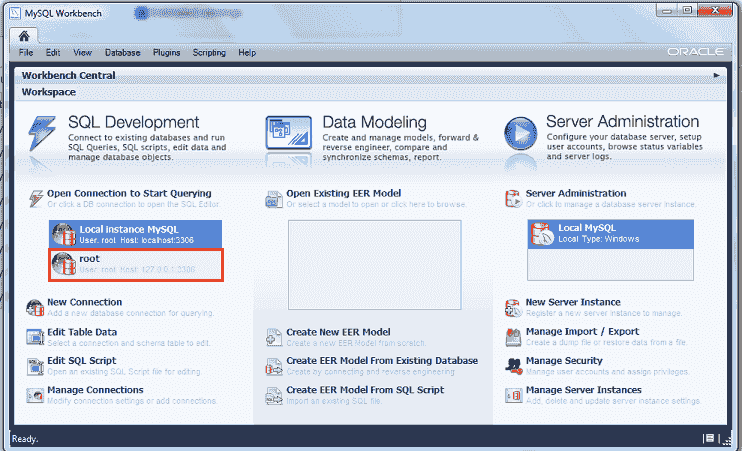This screenshot has height=451, width=742.
Task: Click the root connection database icon
Action: click(x=64, y=264)
